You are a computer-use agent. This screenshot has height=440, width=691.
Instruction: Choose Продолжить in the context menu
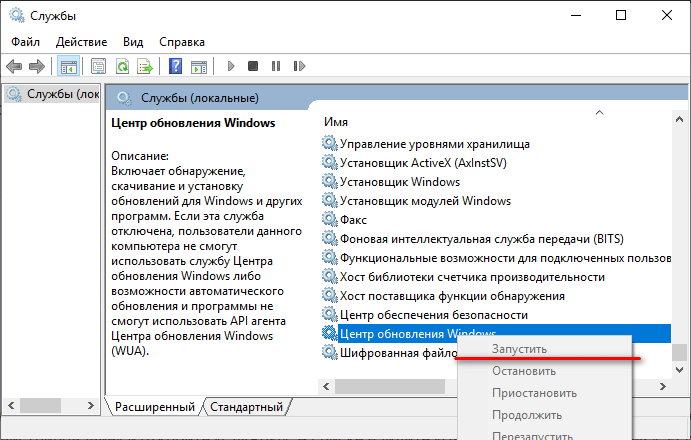point(545,415)
